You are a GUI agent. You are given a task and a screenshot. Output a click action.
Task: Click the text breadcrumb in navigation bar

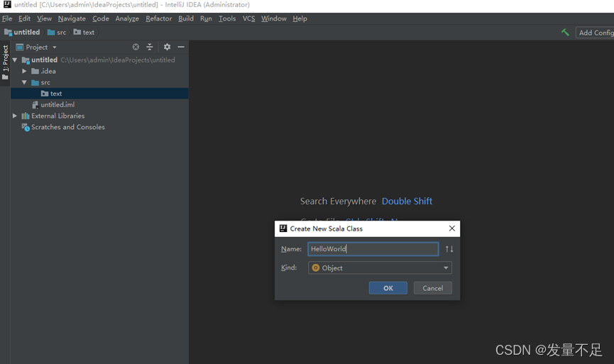click(84, 33)
